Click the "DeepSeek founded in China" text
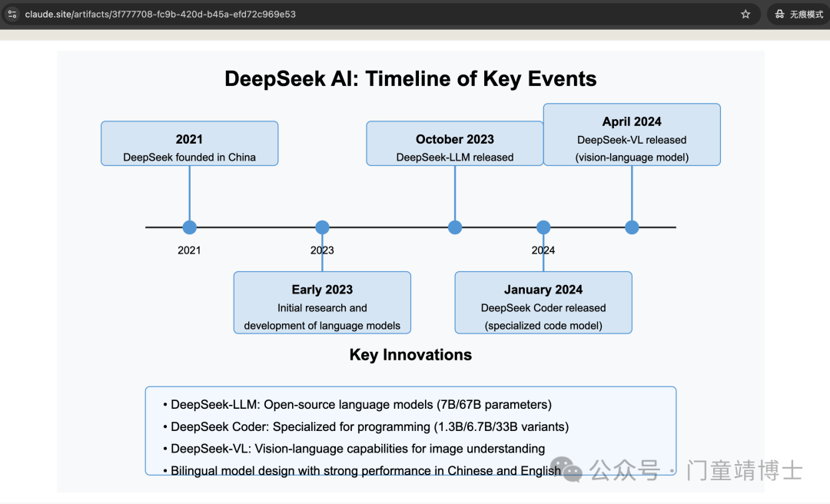Screen dimensions: 830x504 coord(190,157)
